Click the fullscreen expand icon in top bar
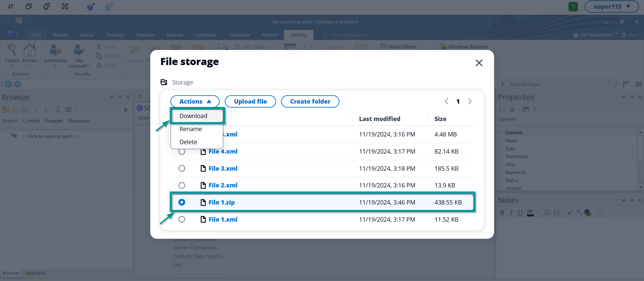 tap(65, 6)
